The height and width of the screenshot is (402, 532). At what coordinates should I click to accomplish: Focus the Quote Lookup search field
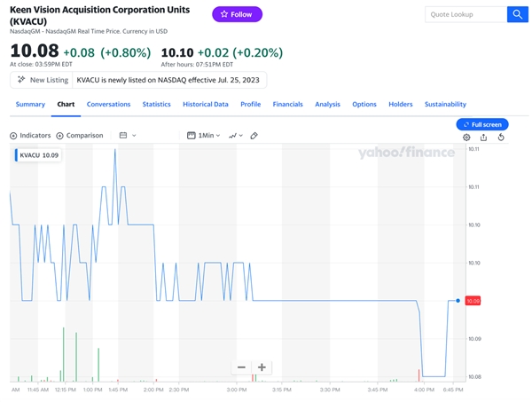(x=465, y=14)
